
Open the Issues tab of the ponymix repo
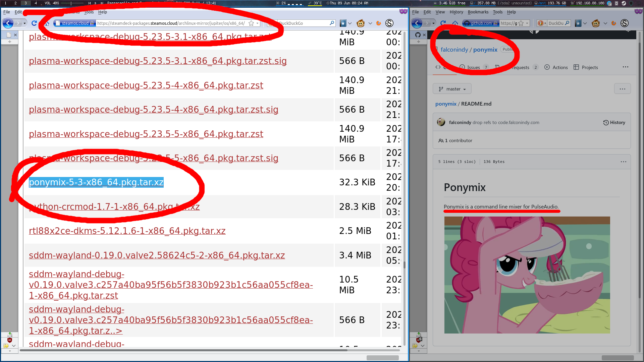[x=473, y=67]
